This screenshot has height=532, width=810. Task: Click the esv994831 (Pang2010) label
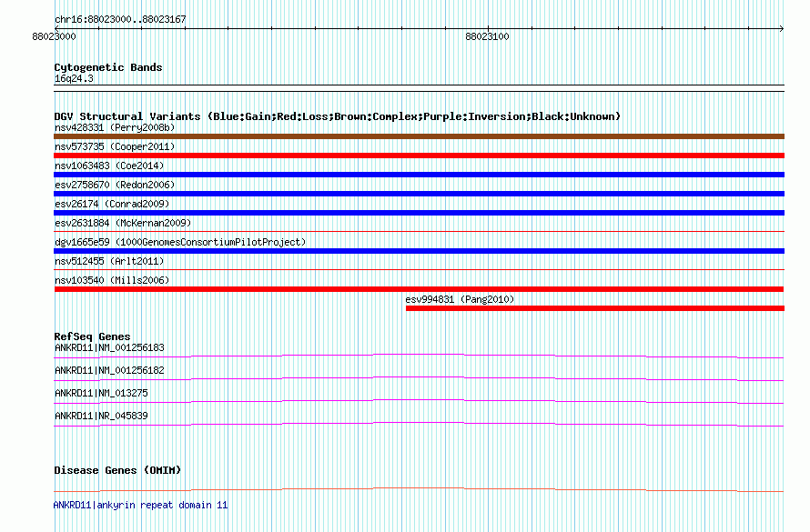tap(460, 299)
